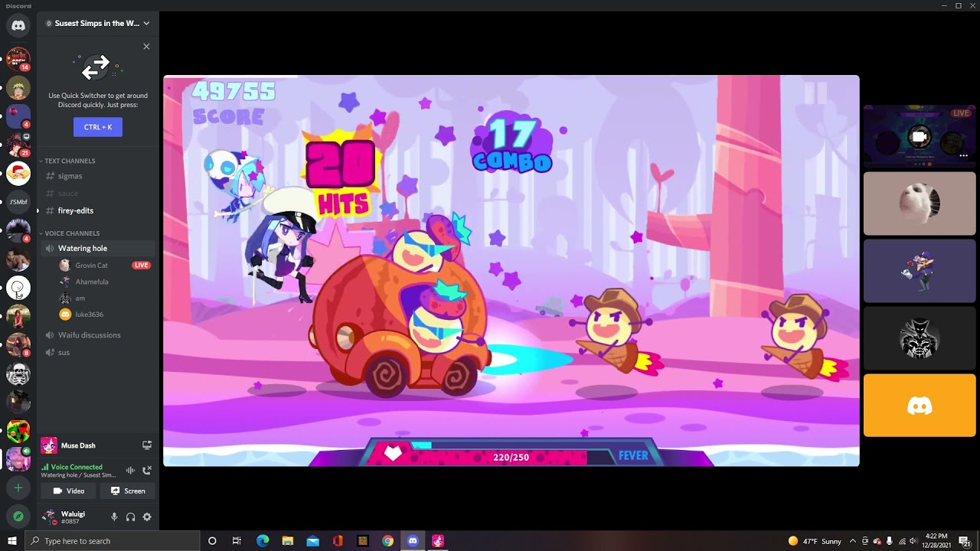Click the Type here to search box
The width and height of the screenshot is (980, 551).
tap(112, 541)
